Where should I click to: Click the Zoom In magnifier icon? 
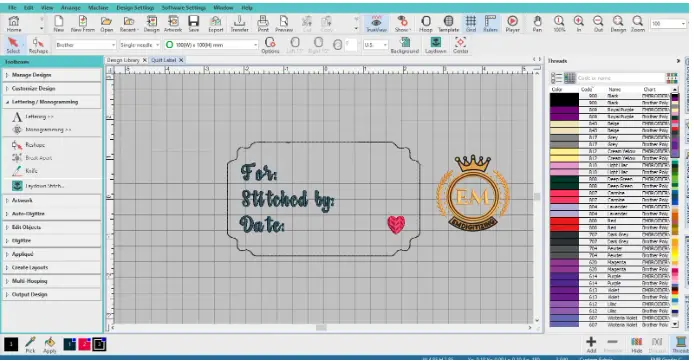(x=578, y=23)
